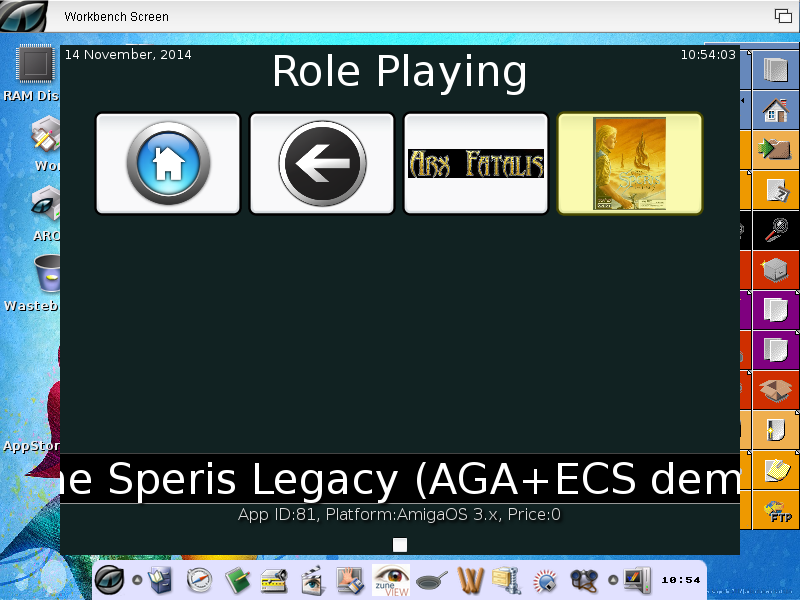The image size is (800, 600).
Task: Open the AROS drive desktop icon
Action: 46,204
